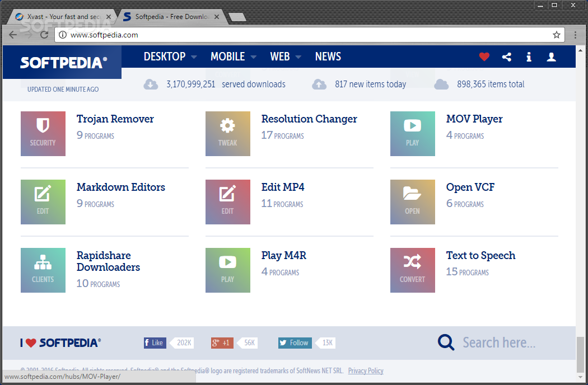Open the Open VCF link
The width and height of the screenshot is (588, 385).
click(470, 187)
